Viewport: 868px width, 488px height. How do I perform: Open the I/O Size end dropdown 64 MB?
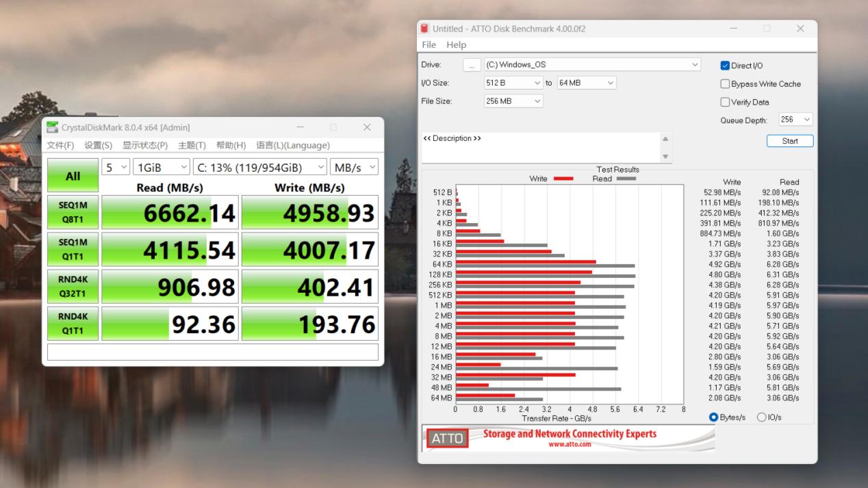pyautogui.click(x=587, y=83)
